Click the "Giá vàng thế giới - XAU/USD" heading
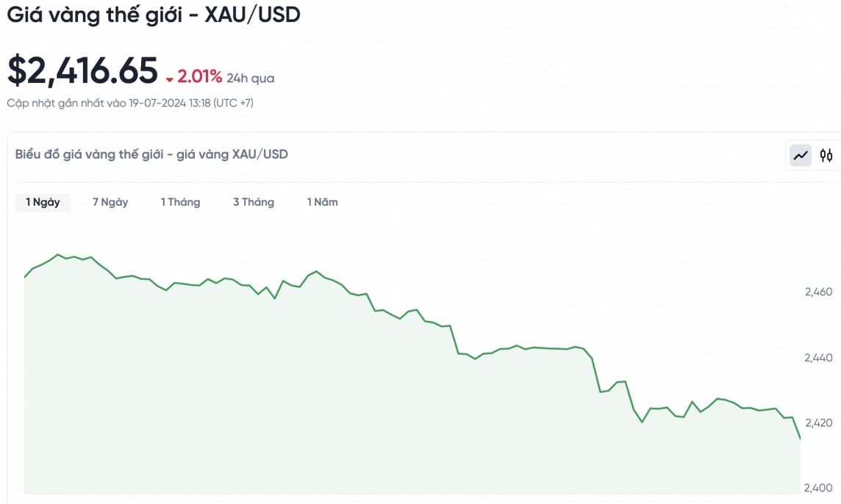The image size is (841, 504). pos(154,15)
